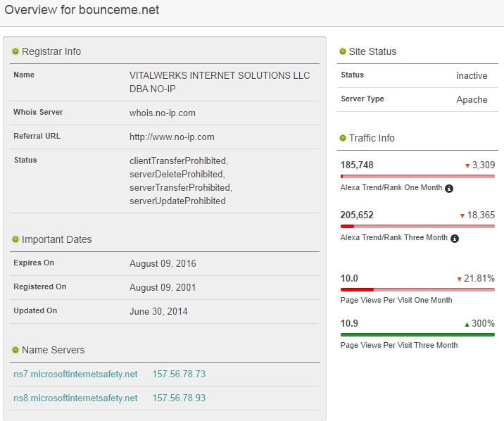
Task: Click the referral URL http://www.no-ip.com
Action: (x=172, y=137)
